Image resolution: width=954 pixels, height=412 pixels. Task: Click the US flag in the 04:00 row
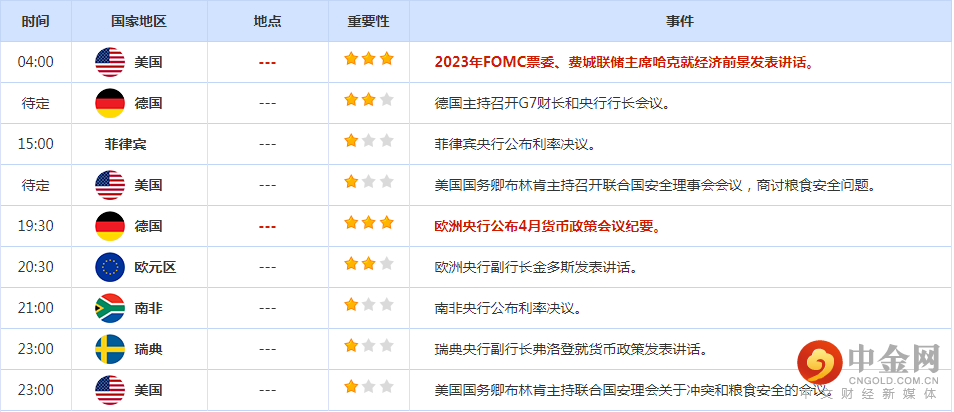click(x=110, y=62)
